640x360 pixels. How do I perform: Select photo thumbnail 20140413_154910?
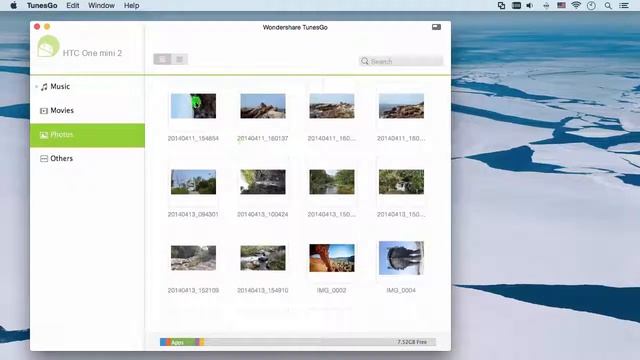tap(263, 258)
